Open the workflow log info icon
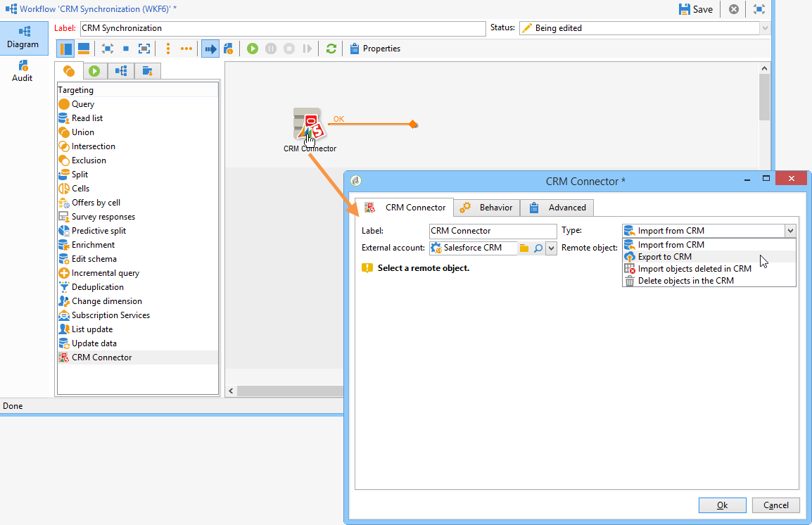Screen dimensions: 812x525 [228, 49]
